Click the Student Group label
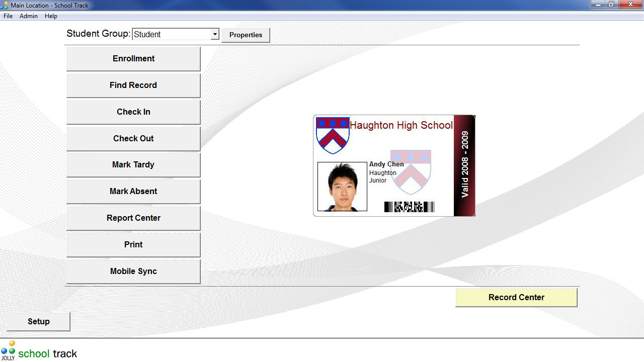Screen dimensions: 644x362 [x=99, y=34]
